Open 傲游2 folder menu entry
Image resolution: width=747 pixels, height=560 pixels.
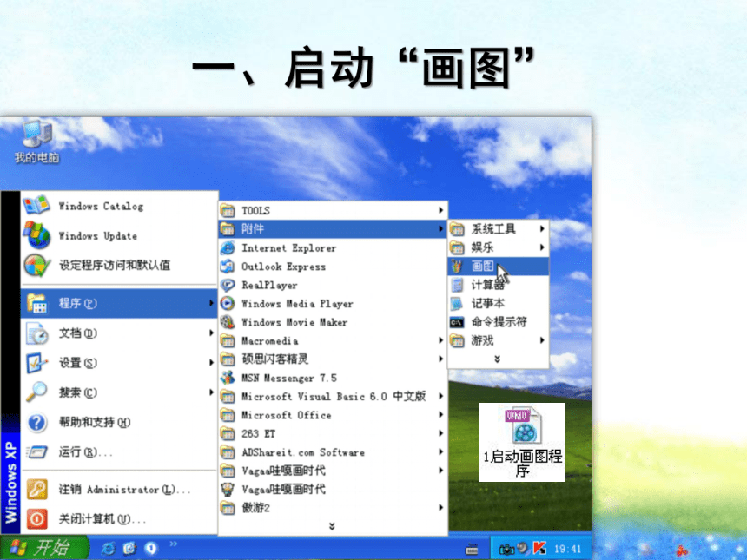coord(333,508)
